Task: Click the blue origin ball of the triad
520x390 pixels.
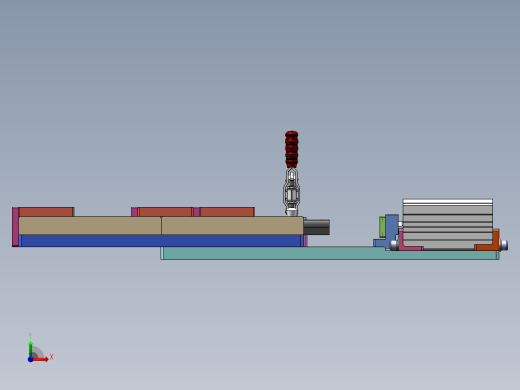Action: pyautogui.click(x=30, y=359)
